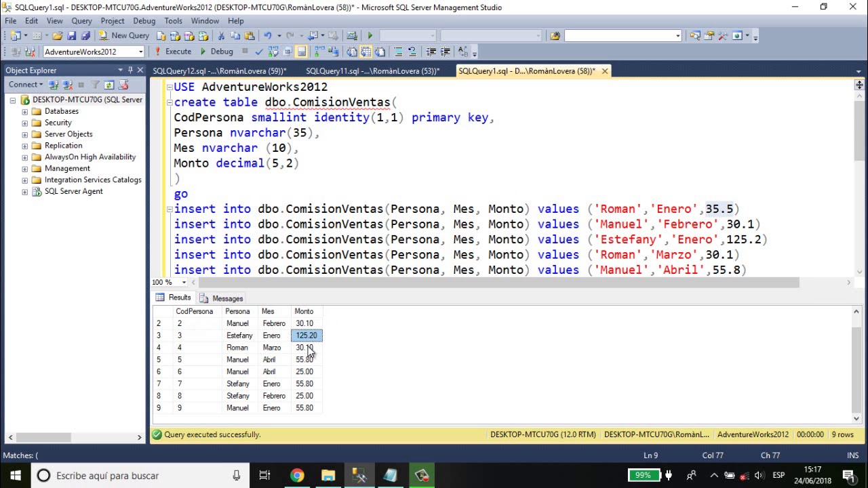Open the Connect dropdown in Object Explorer
Image resolution: width=868 pixels, height=488 pixels.
click(x=26, y=85)
